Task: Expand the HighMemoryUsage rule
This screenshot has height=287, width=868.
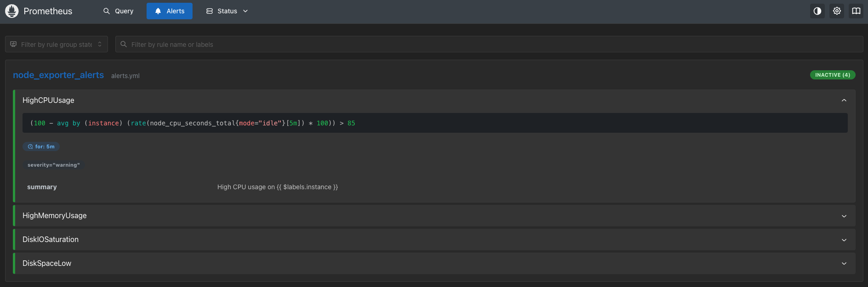Action: coord(844,216)
